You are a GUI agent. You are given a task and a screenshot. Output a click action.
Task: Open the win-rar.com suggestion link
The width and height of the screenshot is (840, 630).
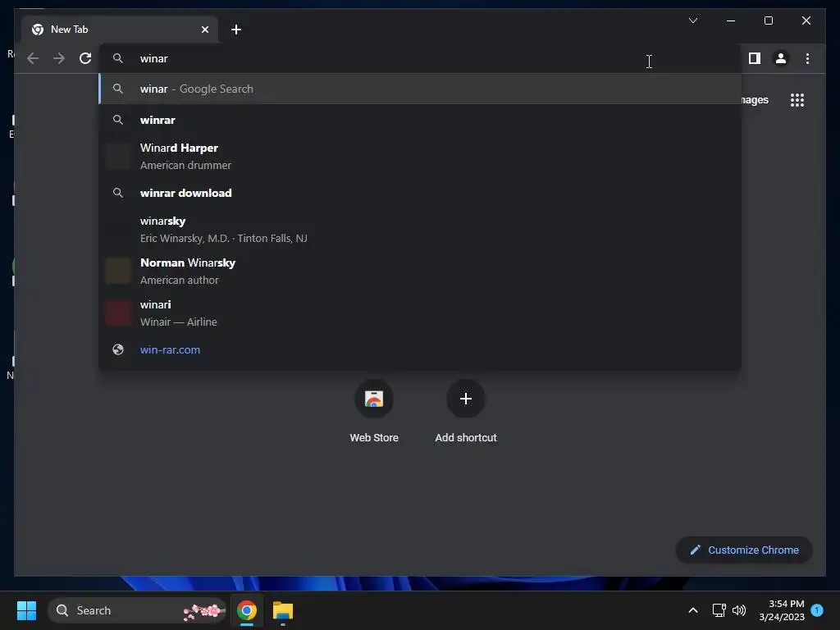point(420,349)
